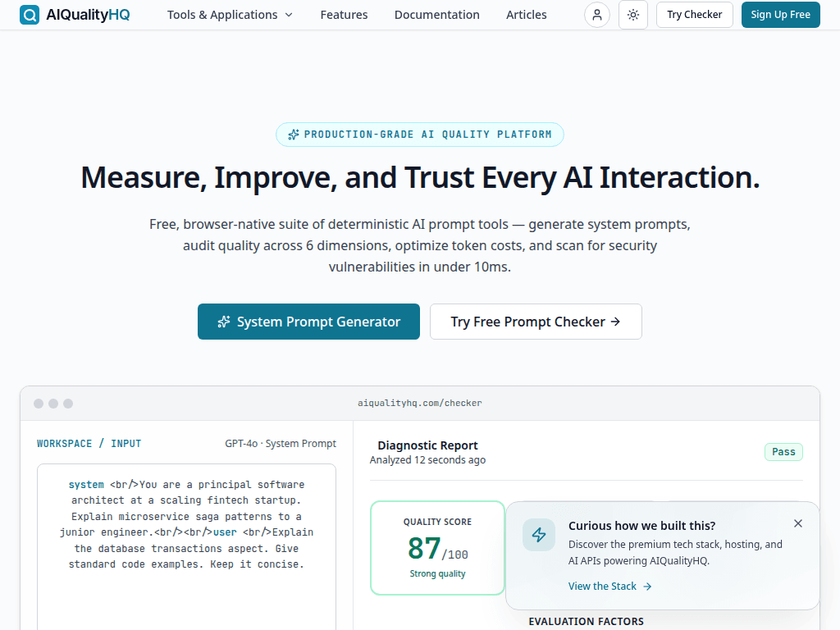Click the WORKSPACE / INPUT label
Viewport: 840px width, 630px height.
point(89,444)
